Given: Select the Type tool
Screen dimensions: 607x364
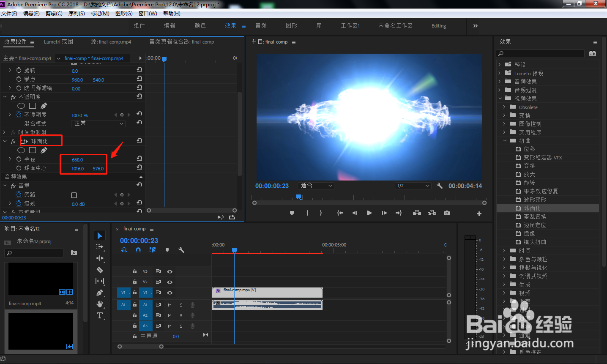Looking at the screenshot, I should click(x=100, y=315).
